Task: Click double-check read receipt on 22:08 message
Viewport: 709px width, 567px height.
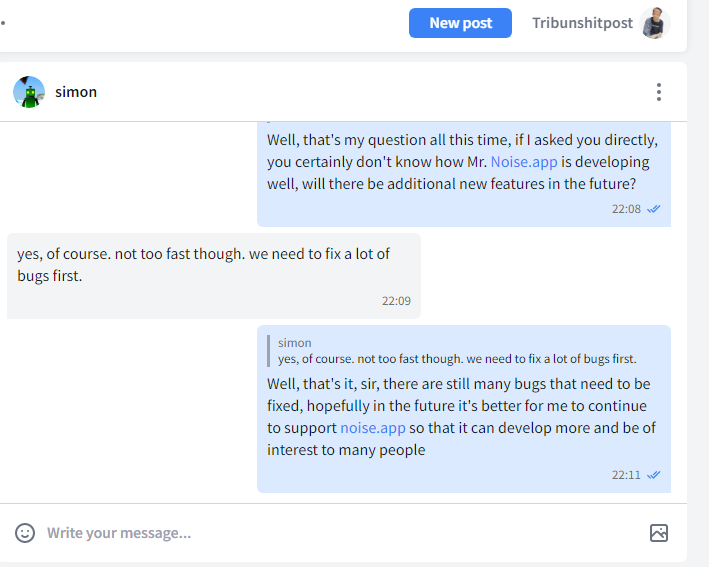Action: click(x=653, y=209)
